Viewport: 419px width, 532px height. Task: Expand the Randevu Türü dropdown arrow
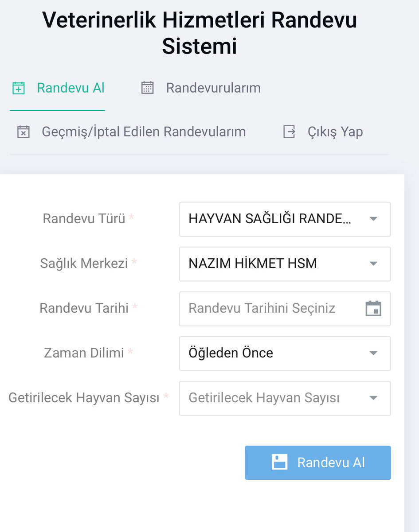coord(373,219)
